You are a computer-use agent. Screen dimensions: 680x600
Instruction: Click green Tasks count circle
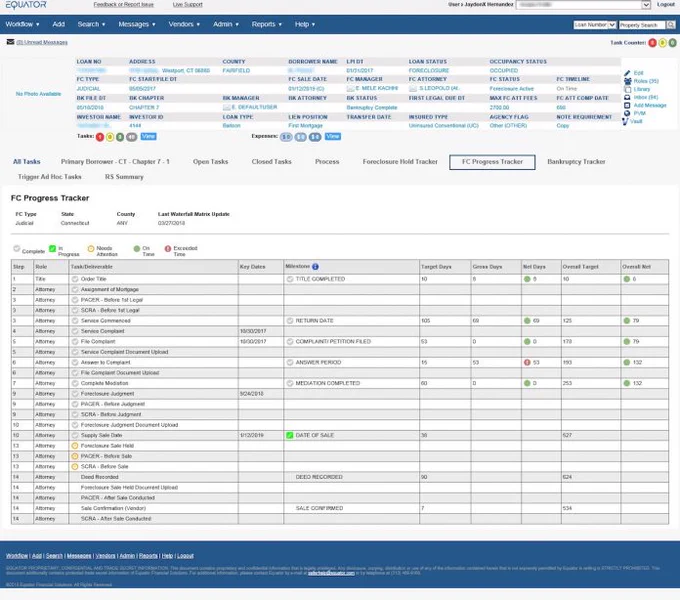[120, 137]
